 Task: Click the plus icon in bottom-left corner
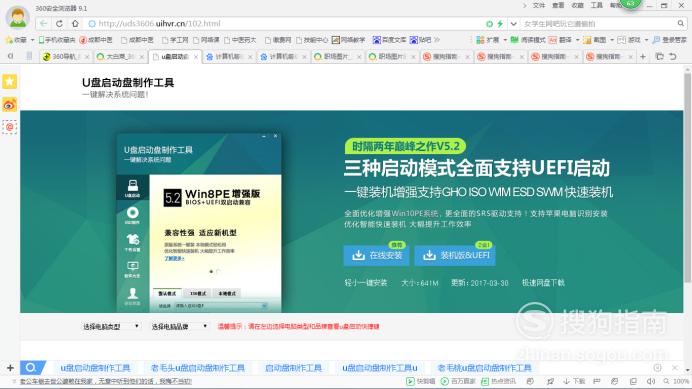(x=10, y=367)
